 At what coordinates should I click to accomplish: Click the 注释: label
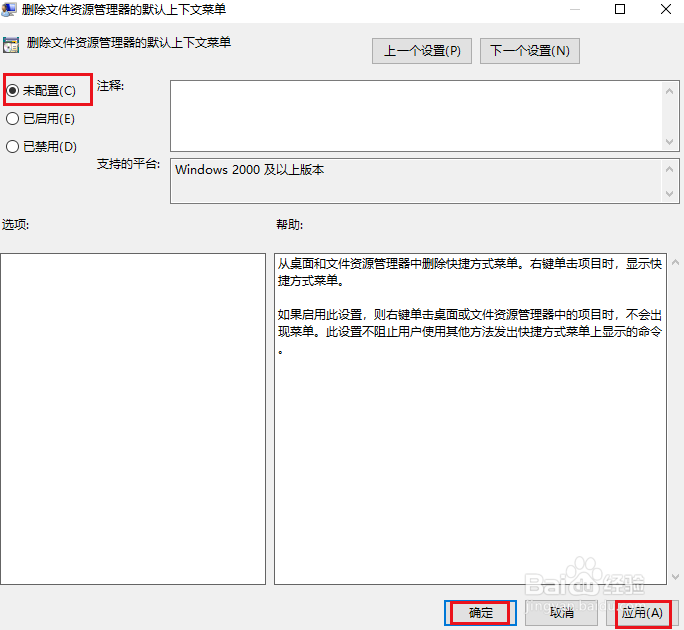click(110, 86)
